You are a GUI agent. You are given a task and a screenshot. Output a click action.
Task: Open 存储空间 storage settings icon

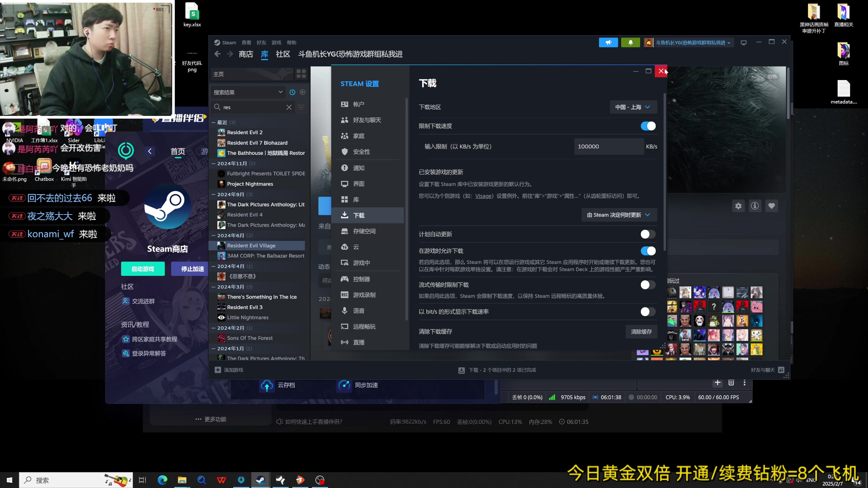(x=344, y=231)
